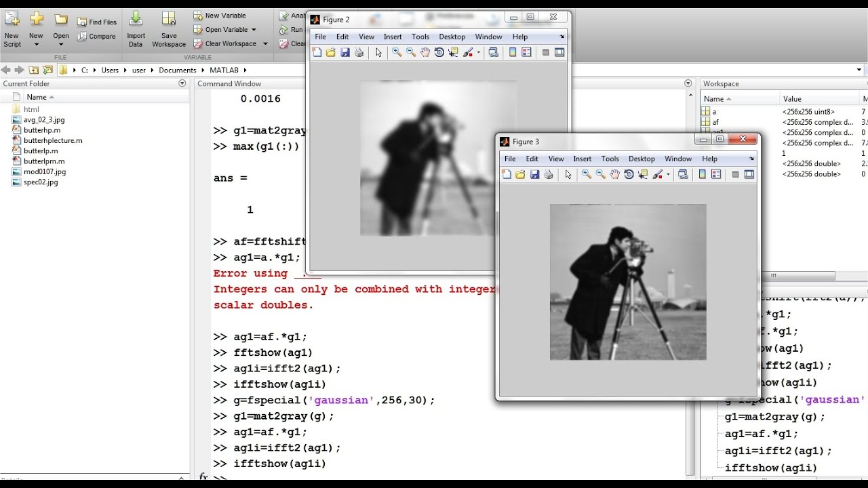Toggle Zoom In tool in Figure 2

point(397,52)
